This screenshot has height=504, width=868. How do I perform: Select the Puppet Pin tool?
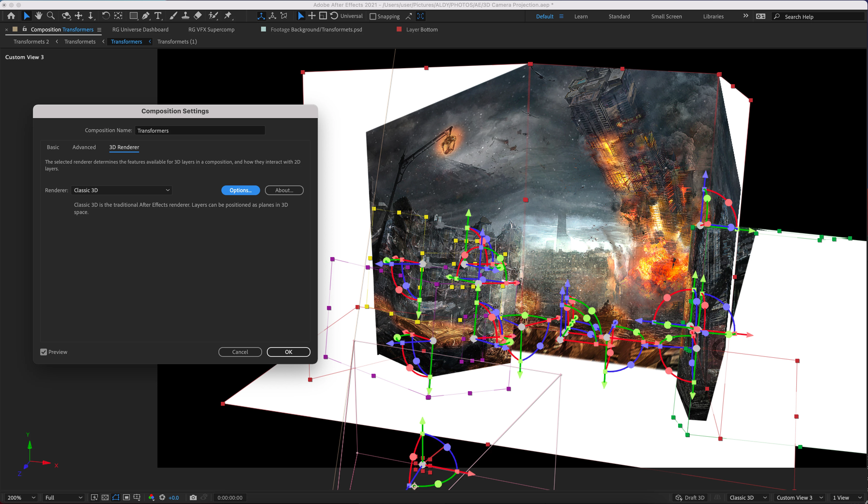(x=228, y=16)
